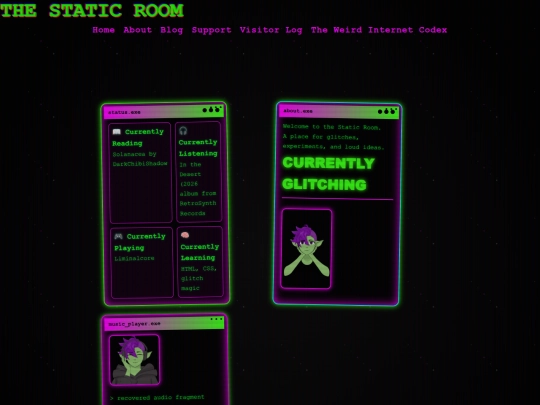Click the CURRENTLY GLITCHING heading

pos(328,174)
